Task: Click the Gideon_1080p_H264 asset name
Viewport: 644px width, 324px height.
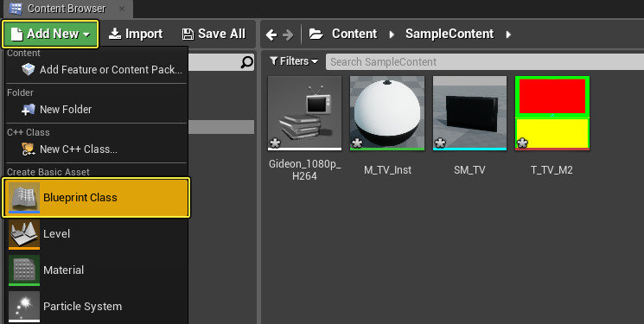Action: pyautogui.click(x=305, y=170)
